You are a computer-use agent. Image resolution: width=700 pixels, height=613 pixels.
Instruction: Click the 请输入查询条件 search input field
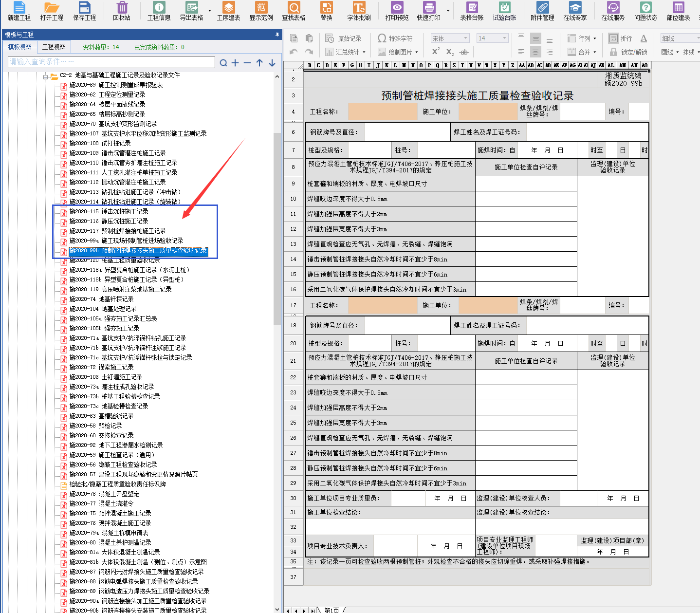111,62
